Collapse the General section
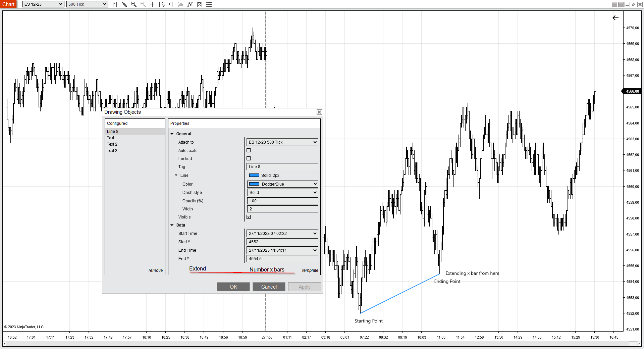The width and height of the screenshot is (644, 349). [172, 134]
